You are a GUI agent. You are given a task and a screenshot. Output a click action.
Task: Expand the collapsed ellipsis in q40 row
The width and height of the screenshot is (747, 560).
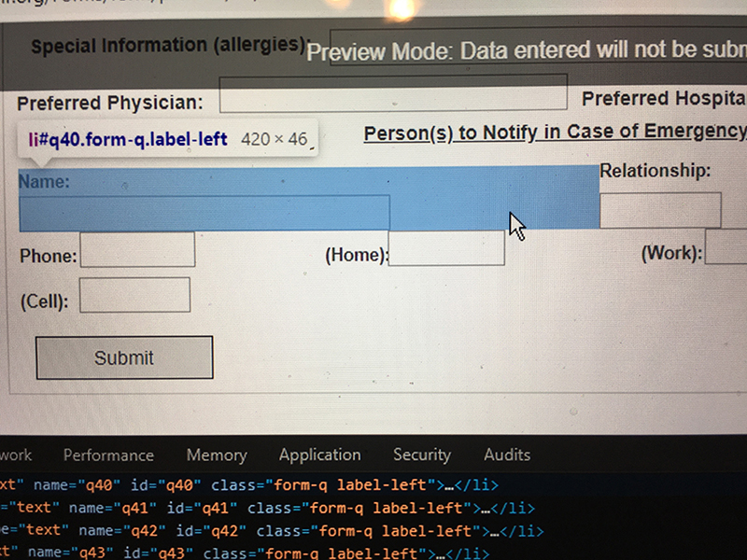point(449,486)
